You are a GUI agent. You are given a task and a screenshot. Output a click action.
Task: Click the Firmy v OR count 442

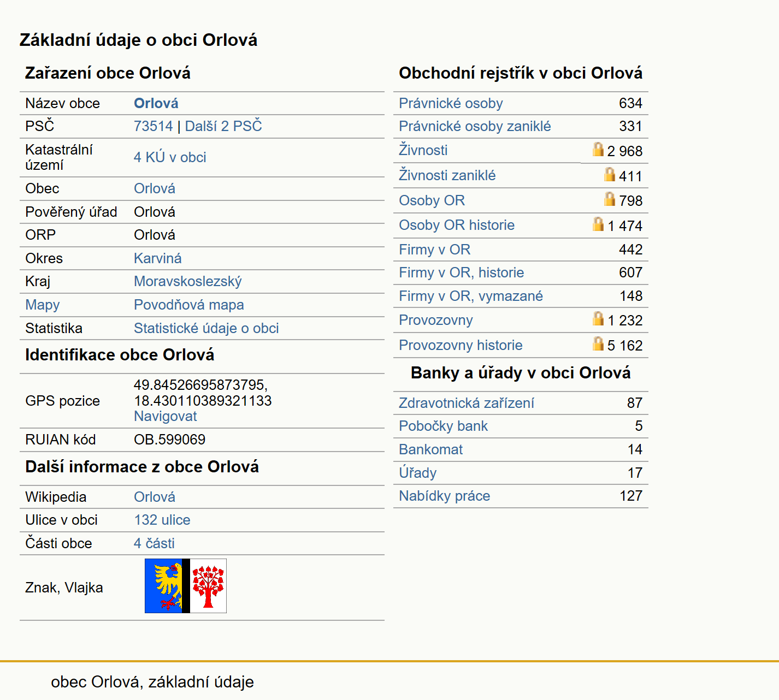(x=630, y=250)
